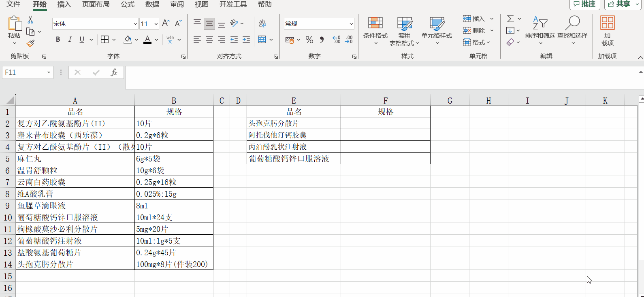Viewport: 644px width, 297px height.
Task: Switch to the 公式 tab
Action: click(127, 4)
